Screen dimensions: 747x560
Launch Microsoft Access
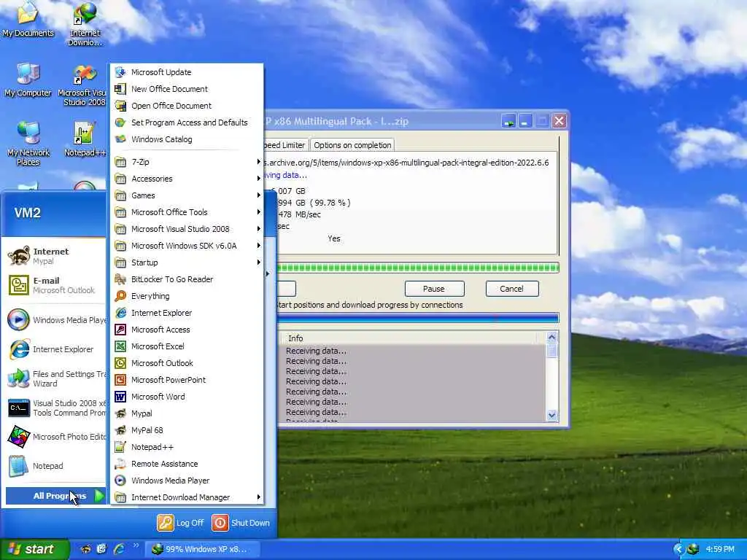pos(187,330)
